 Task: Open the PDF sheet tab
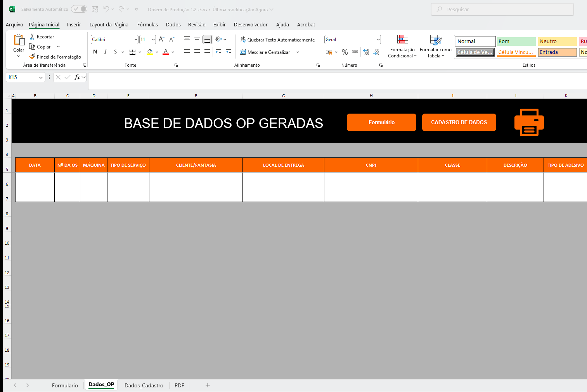tap(179, 385)
